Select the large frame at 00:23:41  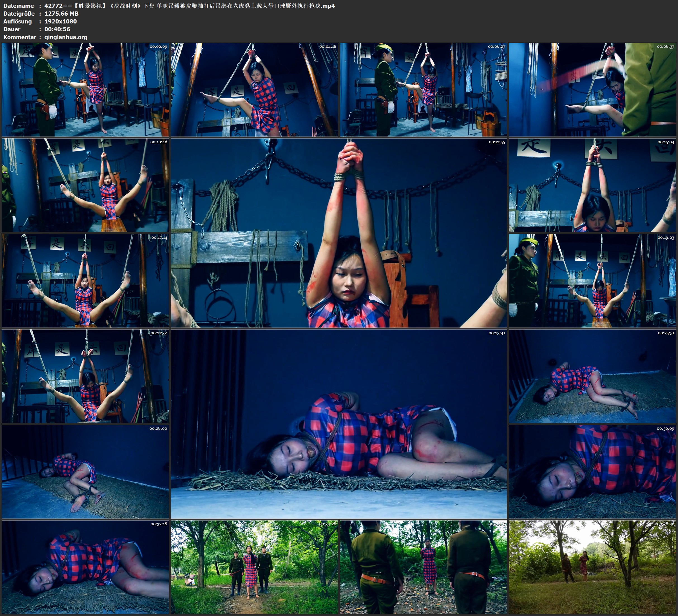tap(339, 424)
